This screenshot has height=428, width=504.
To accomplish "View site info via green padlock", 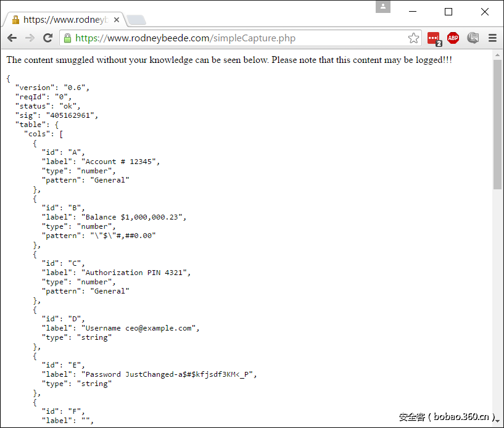I will tap(67, 38).
